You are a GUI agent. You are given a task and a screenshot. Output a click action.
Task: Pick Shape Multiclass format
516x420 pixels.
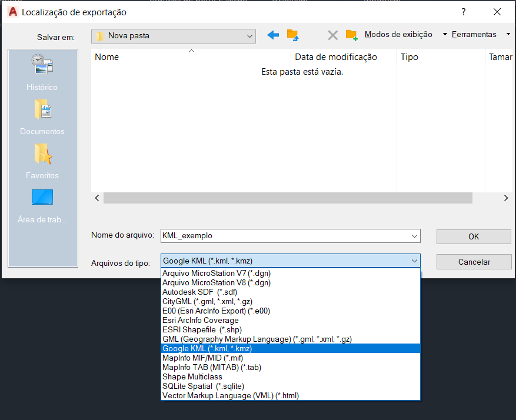click(291, 377)
